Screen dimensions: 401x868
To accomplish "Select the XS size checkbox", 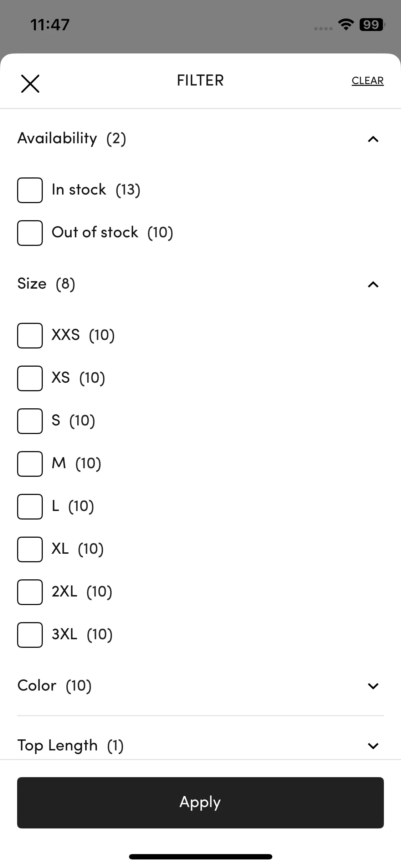I will (x=30, y=378).
